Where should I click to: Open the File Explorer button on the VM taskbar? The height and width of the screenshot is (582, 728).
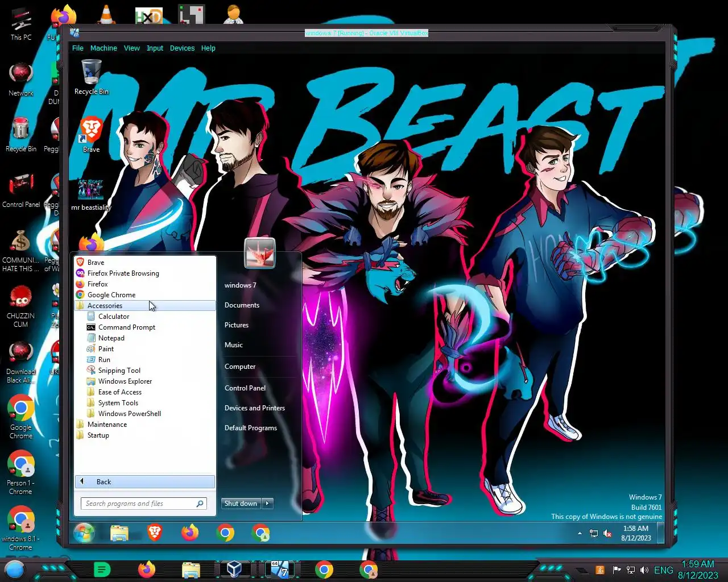[x=119, y=533]
